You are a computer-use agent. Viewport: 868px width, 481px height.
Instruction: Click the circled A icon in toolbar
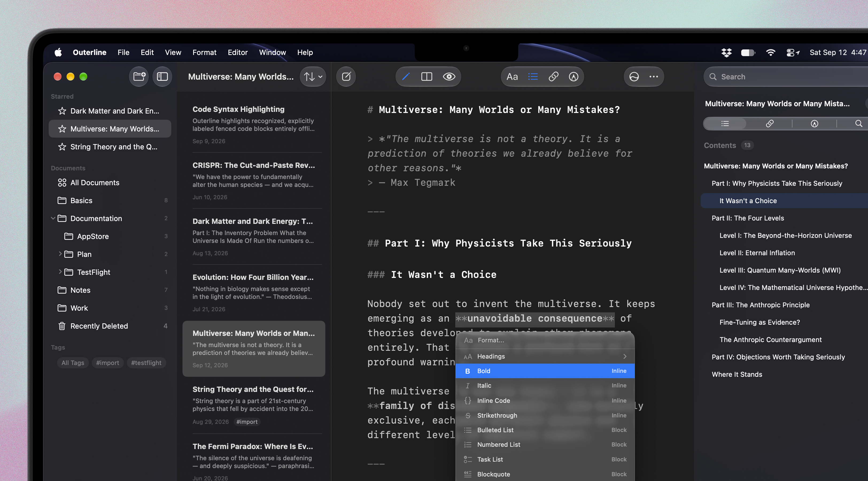pyautogui.click(x=573, y=77)
